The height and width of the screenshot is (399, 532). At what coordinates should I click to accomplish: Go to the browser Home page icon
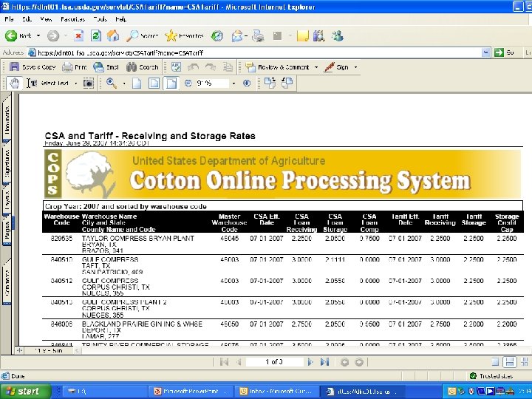(112, 35)
